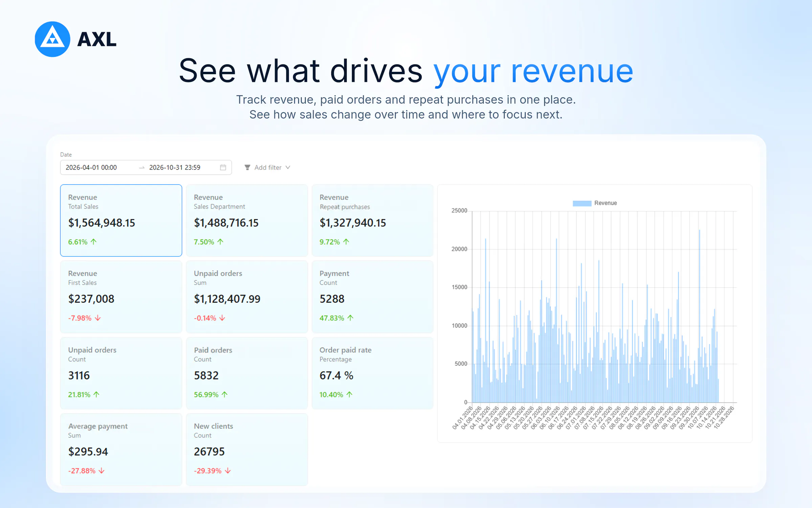The width and height of the screenshot is (812, 508).
Task: Click the up arrow beside 21.81%
Action: click(96, 395)
